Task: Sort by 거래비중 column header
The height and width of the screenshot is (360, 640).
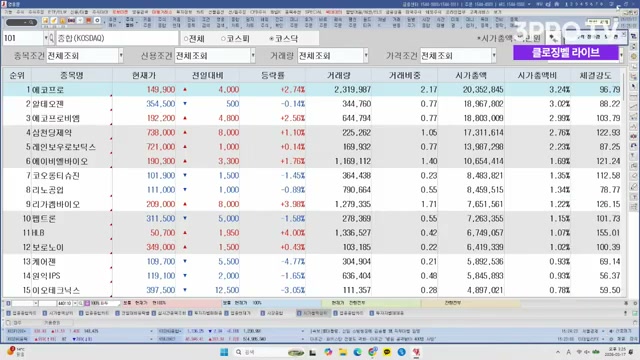Action: tap(404, 76)
